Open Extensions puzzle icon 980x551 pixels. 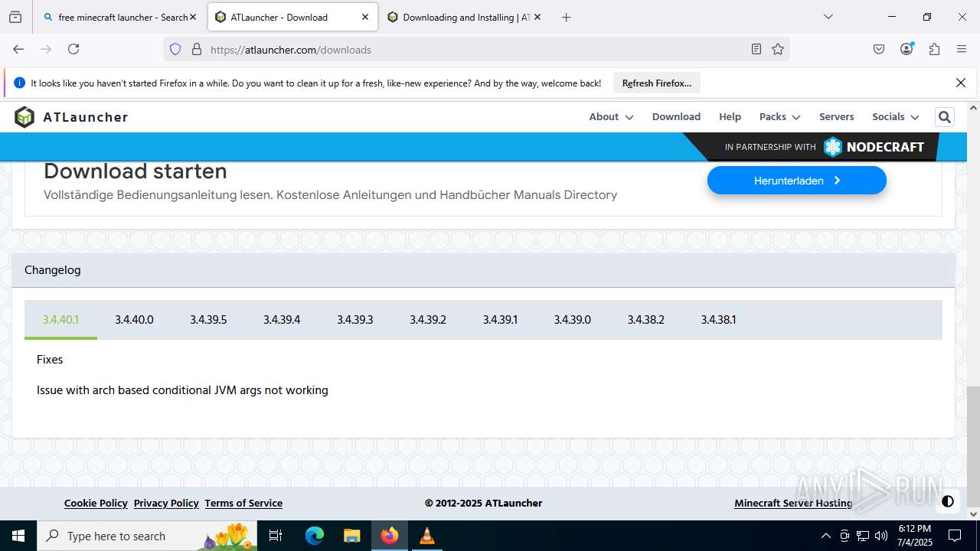[x=934, y=49]
